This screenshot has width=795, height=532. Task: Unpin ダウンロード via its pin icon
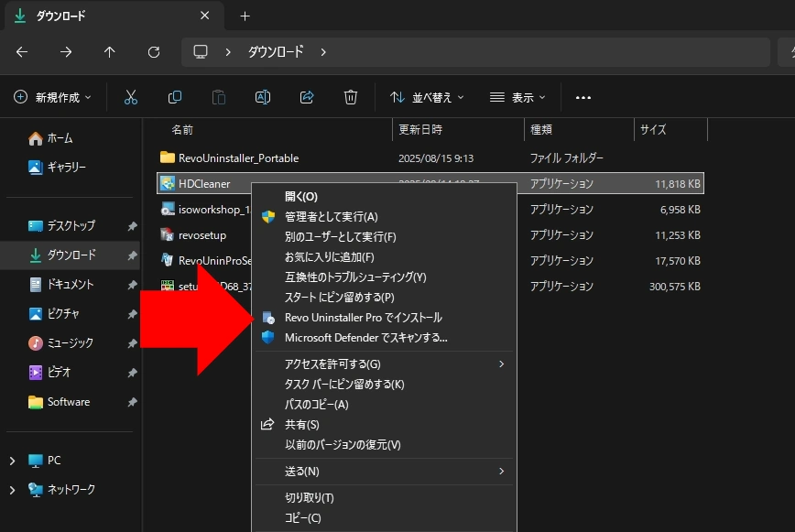(x=132, y=255)
